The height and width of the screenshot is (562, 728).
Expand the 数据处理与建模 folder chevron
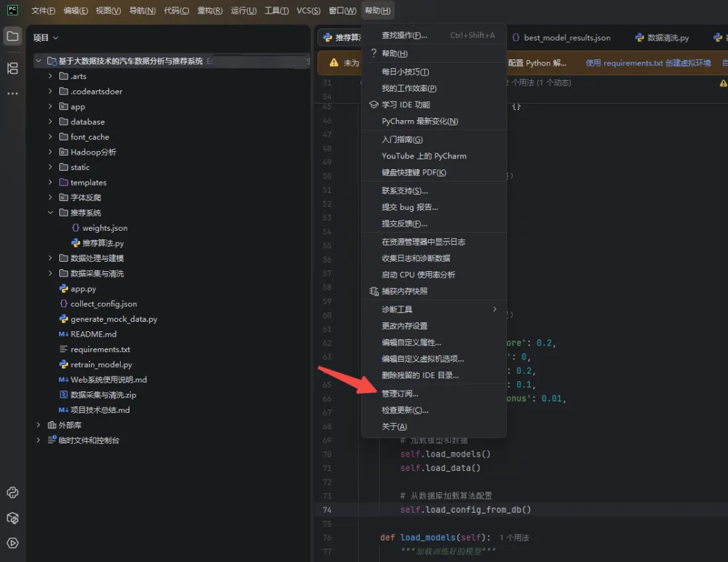[50, 258]
